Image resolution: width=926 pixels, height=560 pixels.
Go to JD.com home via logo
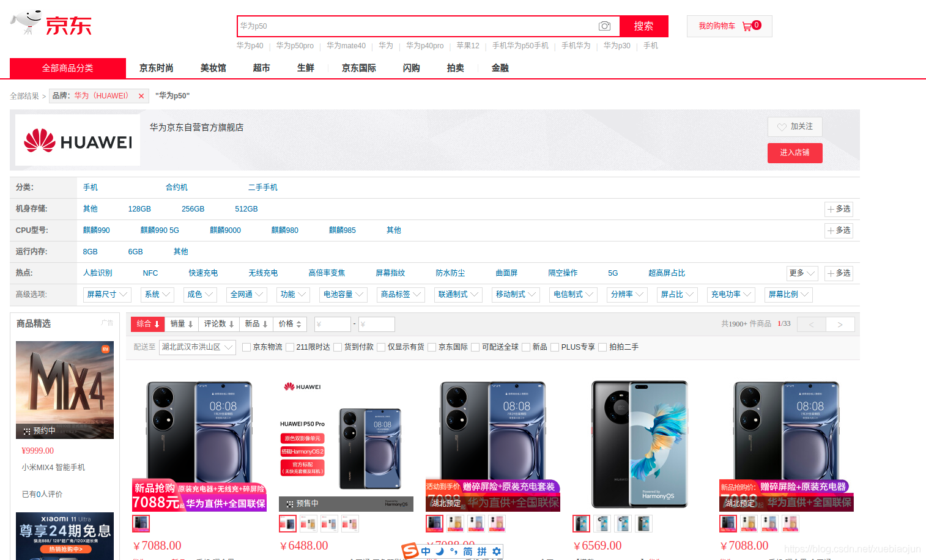click(x=51, y=24)
